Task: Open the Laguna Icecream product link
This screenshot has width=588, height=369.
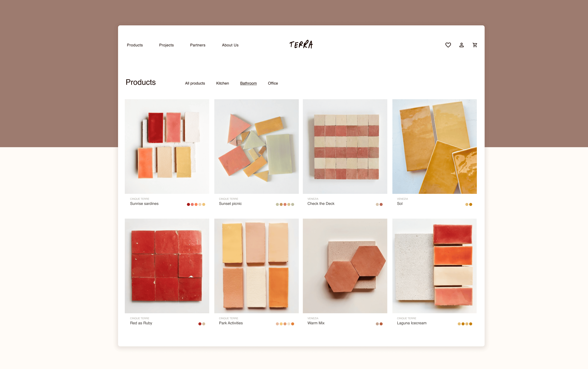Action: (x=412, y=323)
